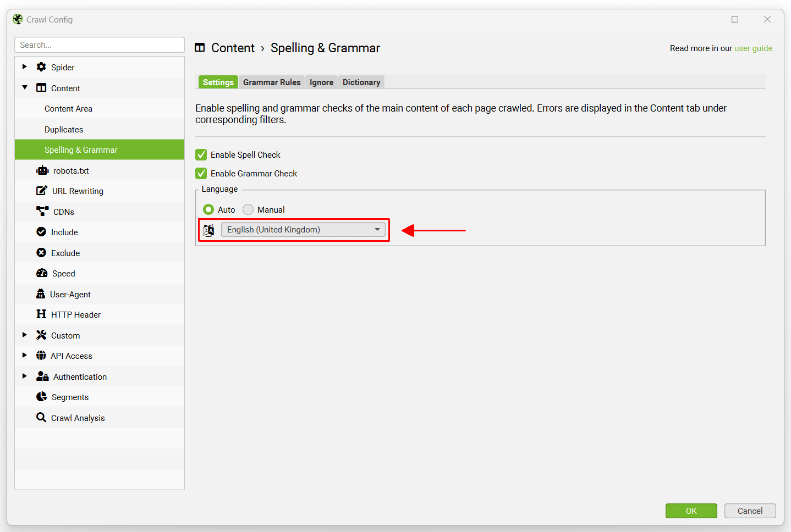This screenshot has width=791, height=532.
Task: Click the User-Agent spider icon
Action: pos(42,294)
